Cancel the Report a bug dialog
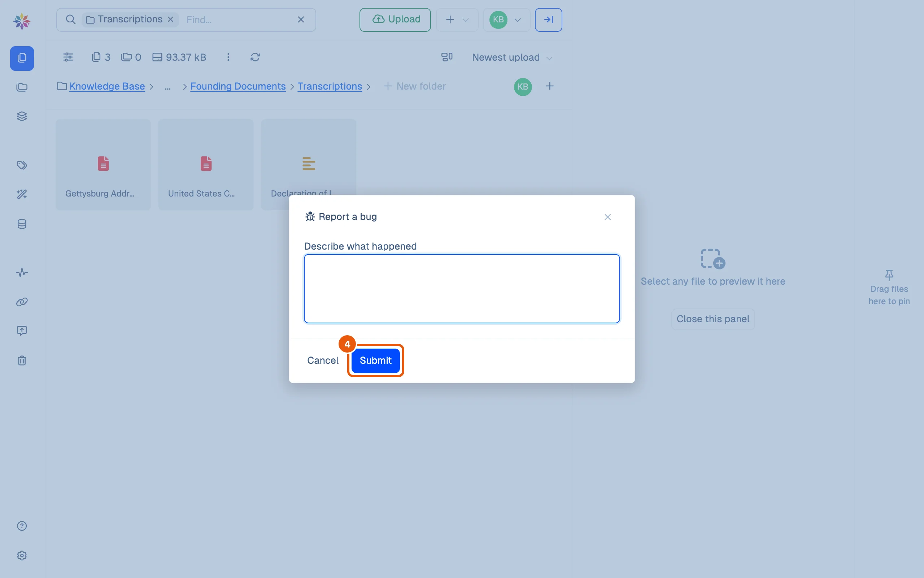The width and height of the screenshot is (924, 578). point(323,361)
